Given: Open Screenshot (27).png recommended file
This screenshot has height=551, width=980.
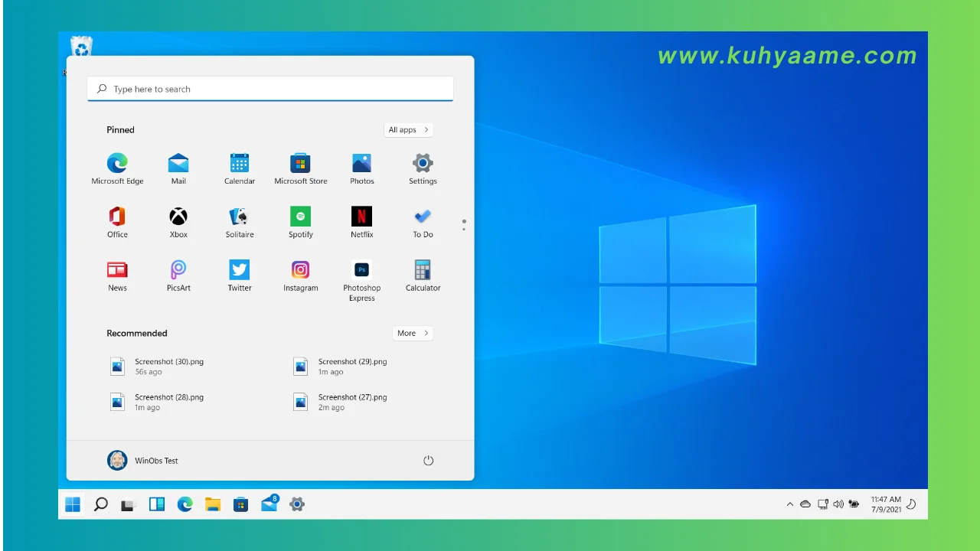Looking at the screenshot, I should click(340, 403).
